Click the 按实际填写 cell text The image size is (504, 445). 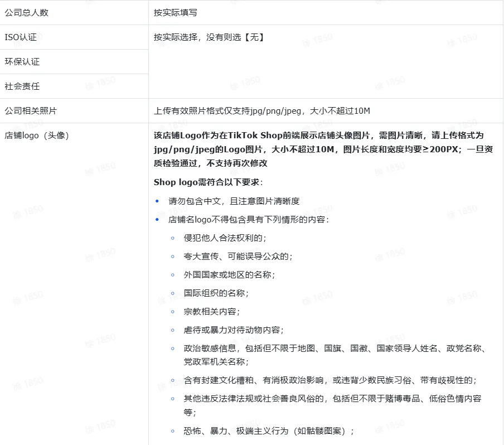[x=176, y=12]
